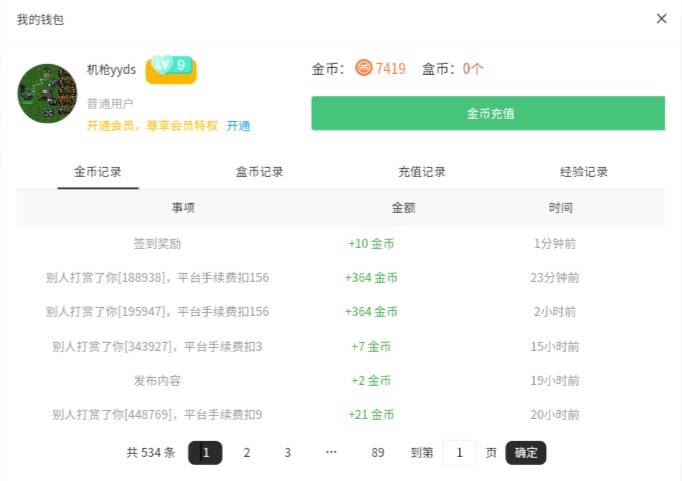Click the pagination ellipsis to skip pages
The width and height of the screenshot is (682, 481).
point(331,453)
